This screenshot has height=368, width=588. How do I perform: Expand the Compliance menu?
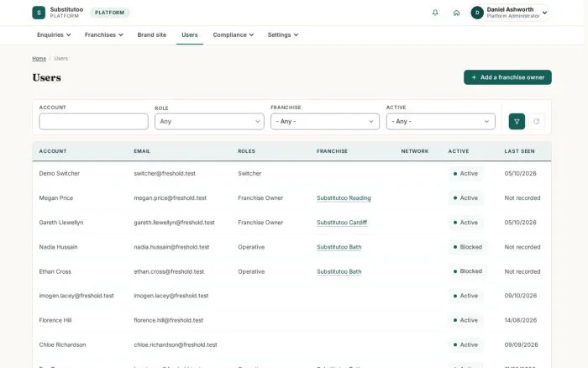pyautogui.click(x=234, y=35)
